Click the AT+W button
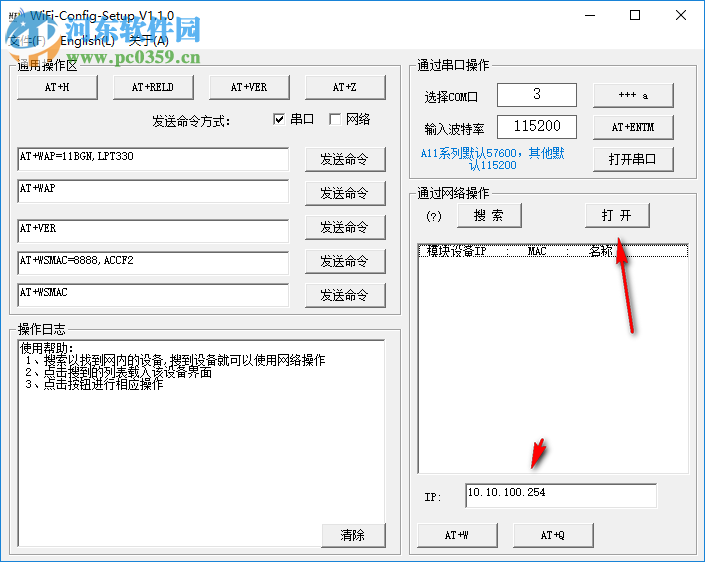 pos(457,535)
